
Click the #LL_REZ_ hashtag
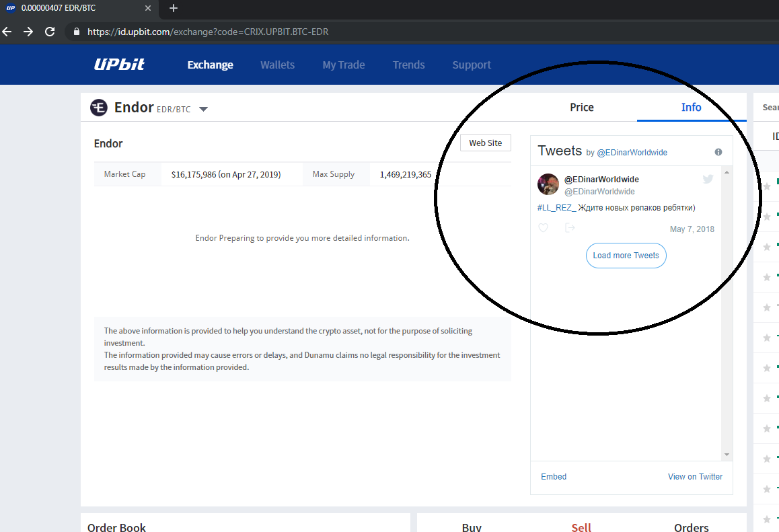(556, 208)
